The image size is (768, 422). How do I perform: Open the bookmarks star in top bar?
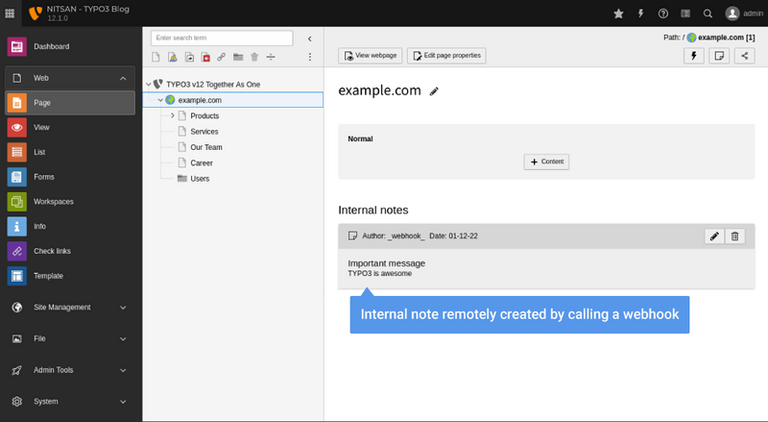point(618,13)
